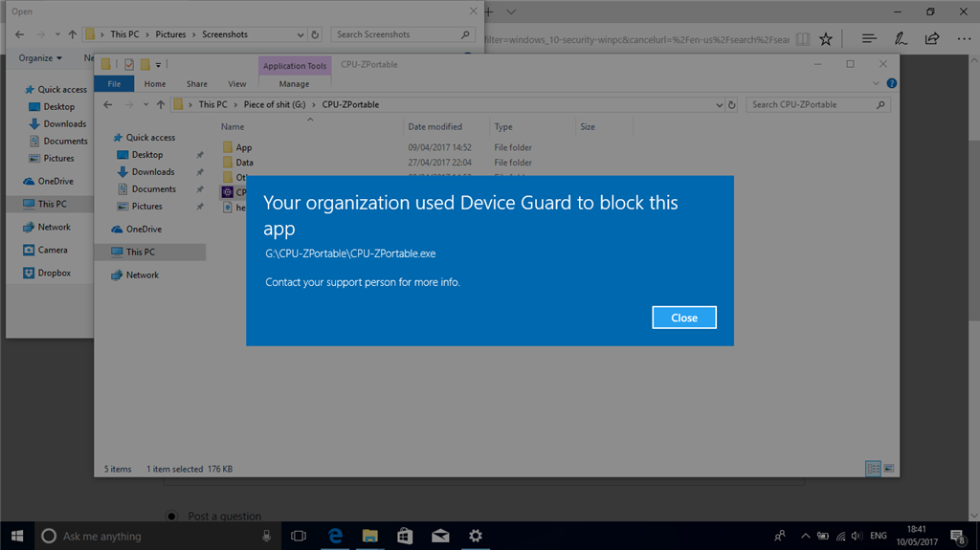This screenshot has height=550, width=980.
Task: Click Properties icon in quick access toolbar
Action: click(129, 64)
